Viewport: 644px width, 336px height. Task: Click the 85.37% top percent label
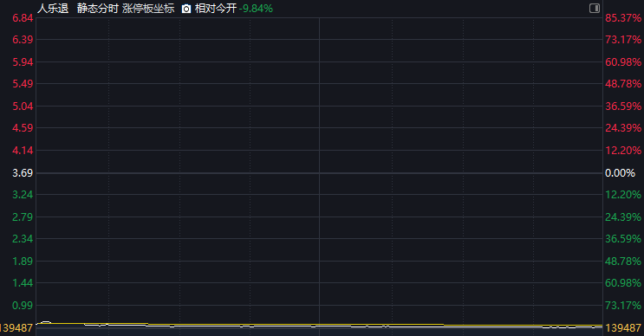click(623, 18)
